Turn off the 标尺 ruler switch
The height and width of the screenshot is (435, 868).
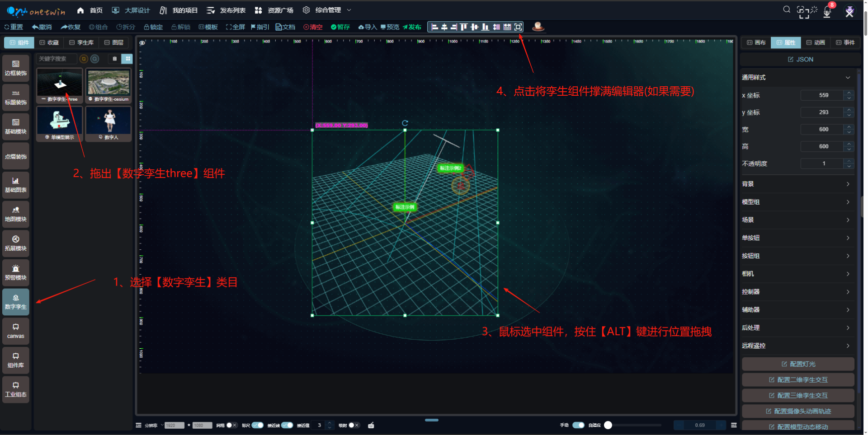(x=258, y=425)
